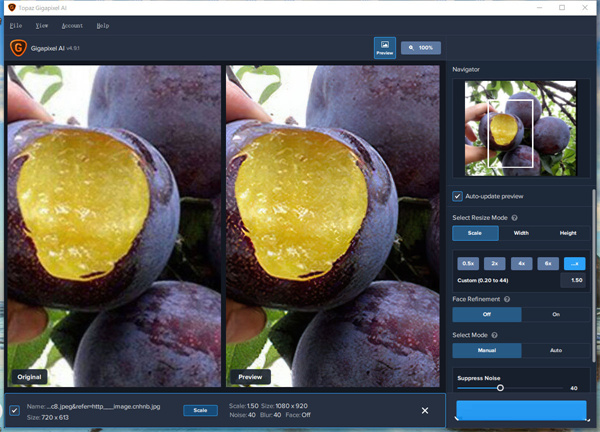Select the Width resize mode
The width and height of the screenshot is (600, 432).
tap(521, 233)
